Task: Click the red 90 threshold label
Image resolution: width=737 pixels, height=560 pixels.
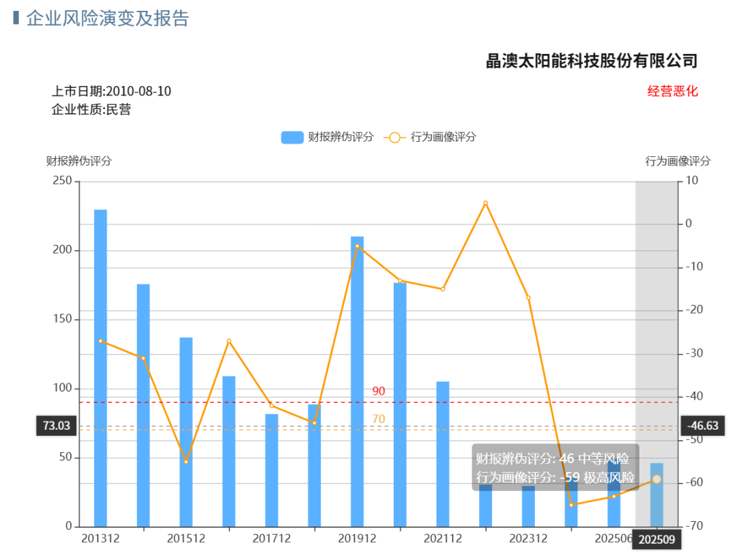Action: point(378,391)
